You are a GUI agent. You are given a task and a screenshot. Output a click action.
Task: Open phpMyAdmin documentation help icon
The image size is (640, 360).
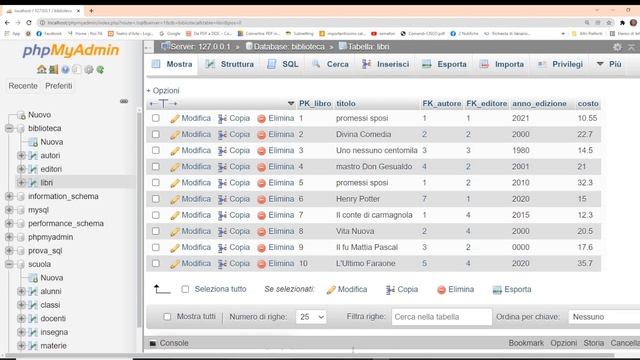pyautogui.click(x=65, y=69)
